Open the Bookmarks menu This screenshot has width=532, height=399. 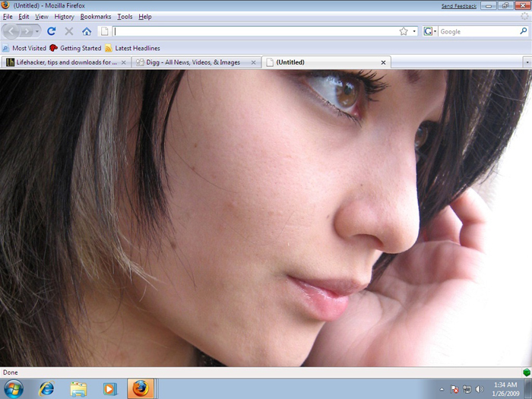coord(96,17)
